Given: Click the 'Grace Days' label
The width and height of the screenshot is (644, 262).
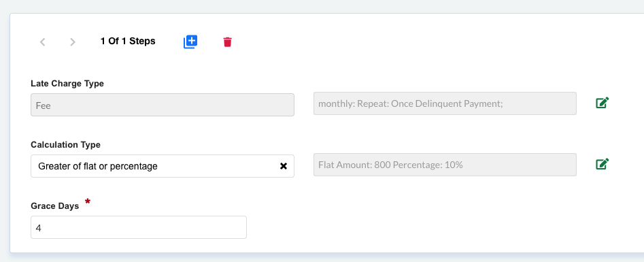Looking at the screenshot, I should click(55, 206).
